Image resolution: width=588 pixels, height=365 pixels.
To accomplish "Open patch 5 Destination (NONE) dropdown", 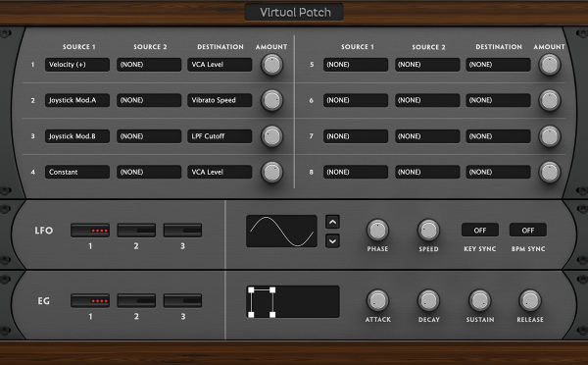I will click(499, 65).
